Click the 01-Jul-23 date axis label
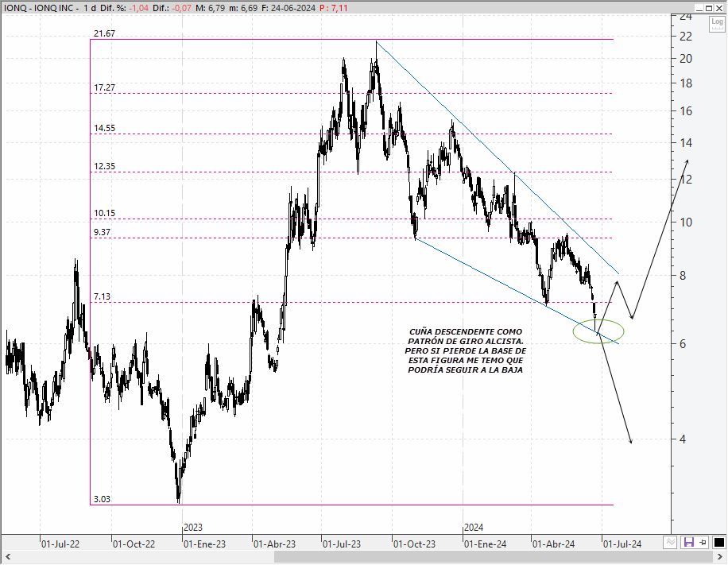Image resolution: width=728 pixels, height=565 pixels. click(x=342, y=544)
